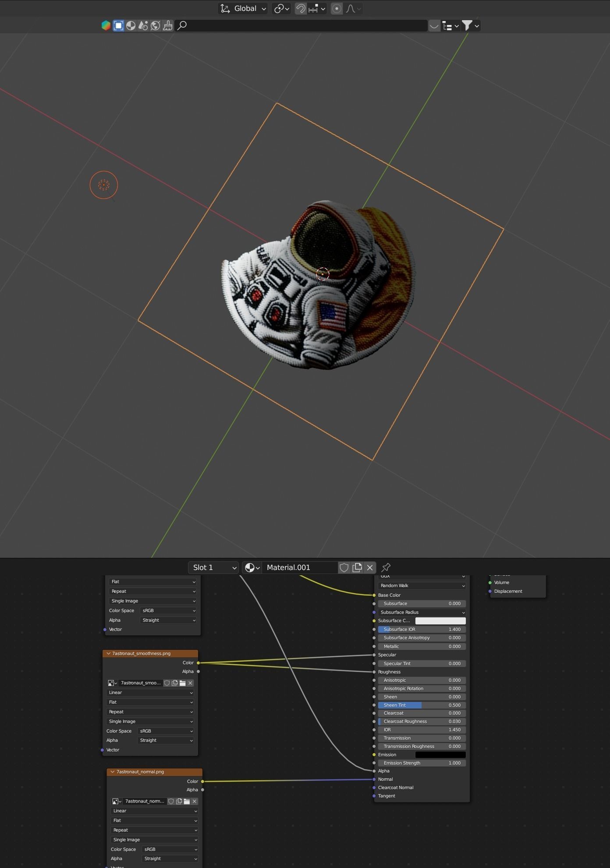Browse materials via the sphere icon
The image size is (610, 868).
pyautogui.click(x=252, y=567)
